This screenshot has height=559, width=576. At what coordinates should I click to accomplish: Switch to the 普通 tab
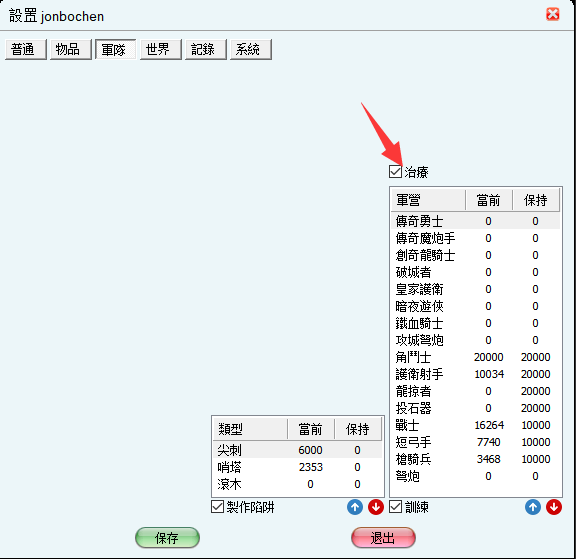(x=26, y=49)
